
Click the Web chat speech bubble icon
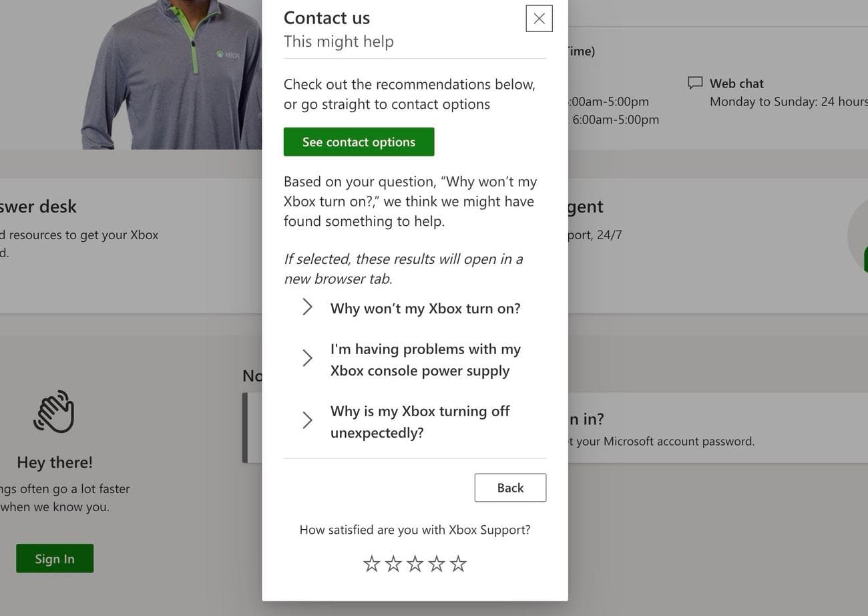point(695,83)
